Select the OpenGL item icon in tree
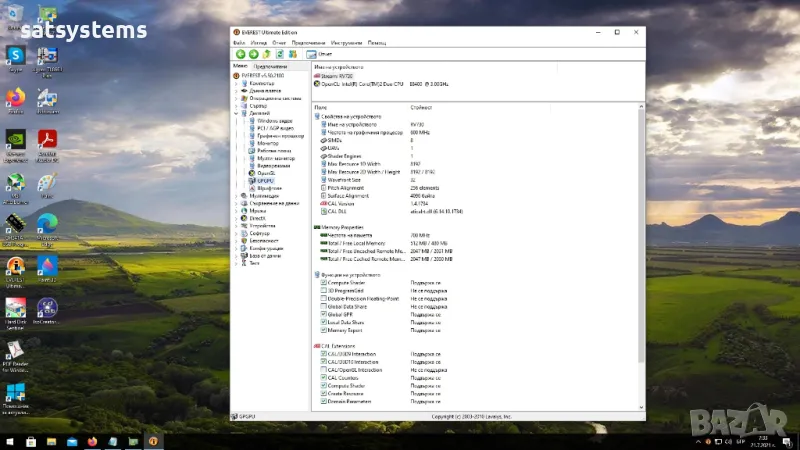800x450 pixels. click(x=252, y=173)
